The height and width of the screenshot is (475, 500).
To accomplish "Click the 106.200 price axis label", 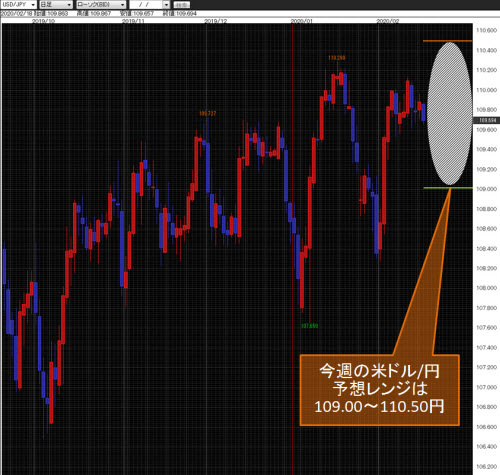I will pyautogui.click(x=486, y=467).
